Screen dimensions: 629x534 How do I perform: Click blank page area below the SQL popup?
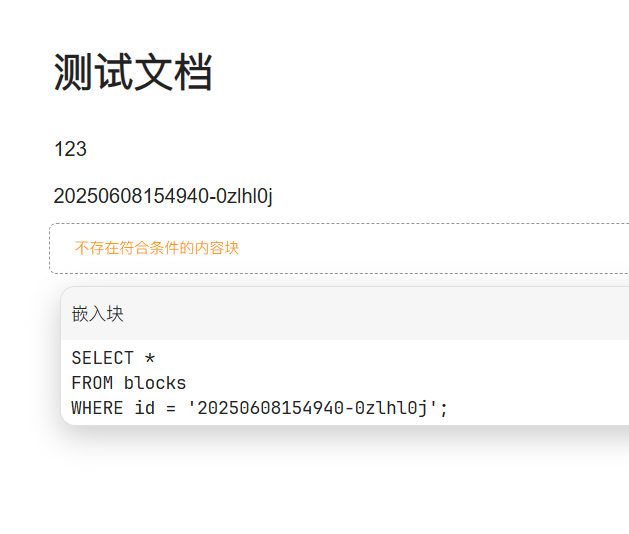click(x=300, y=485)
